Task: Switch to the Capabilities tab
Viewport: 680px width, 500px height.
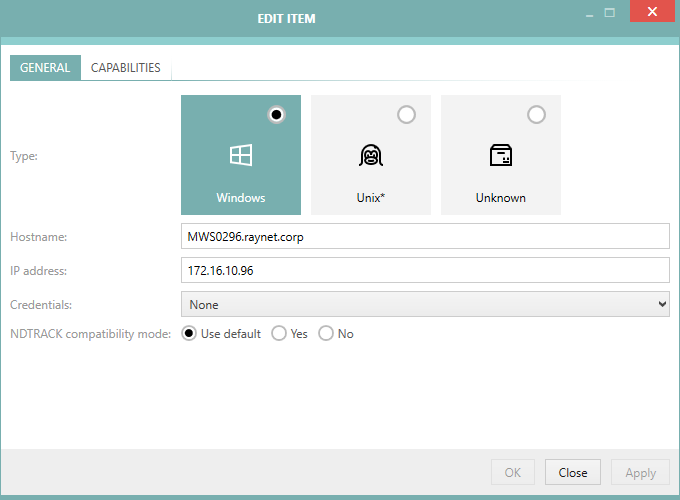Action: [126, 68]
